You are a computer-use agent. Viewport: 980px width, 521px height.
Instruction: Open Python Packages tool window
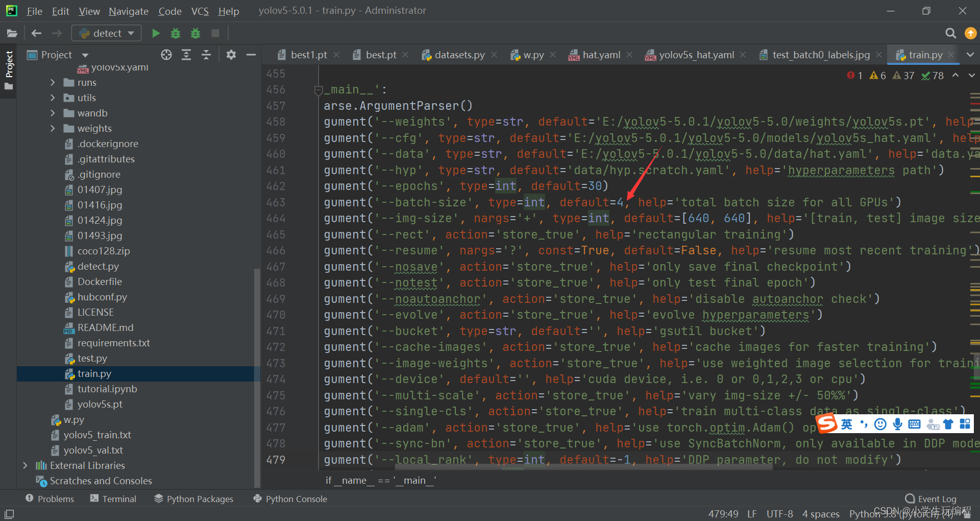coord(194,499)
